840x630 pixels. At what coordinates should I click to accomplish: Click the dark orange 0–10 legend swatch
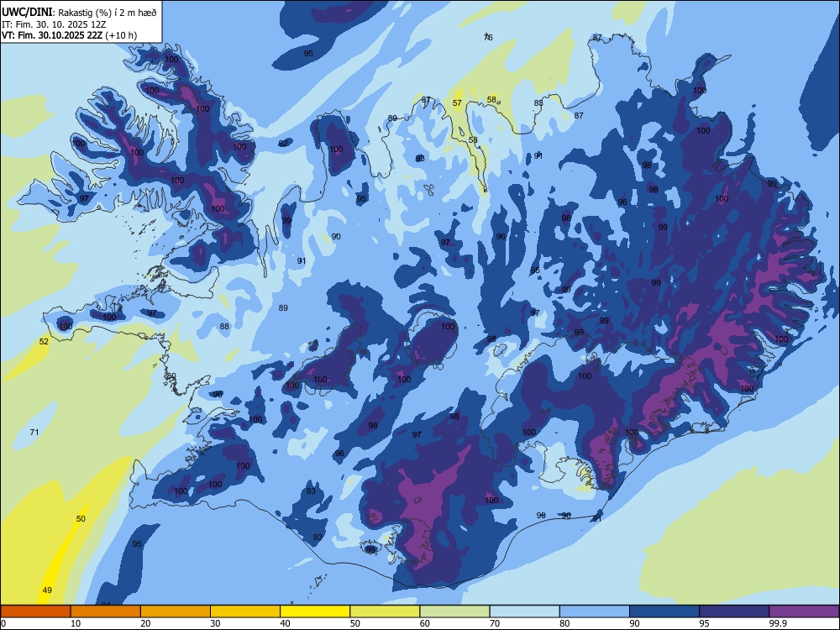click(35, 612)
